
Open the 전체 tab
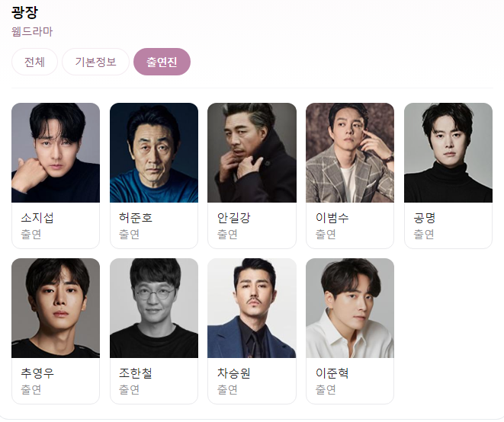[34, 62]
